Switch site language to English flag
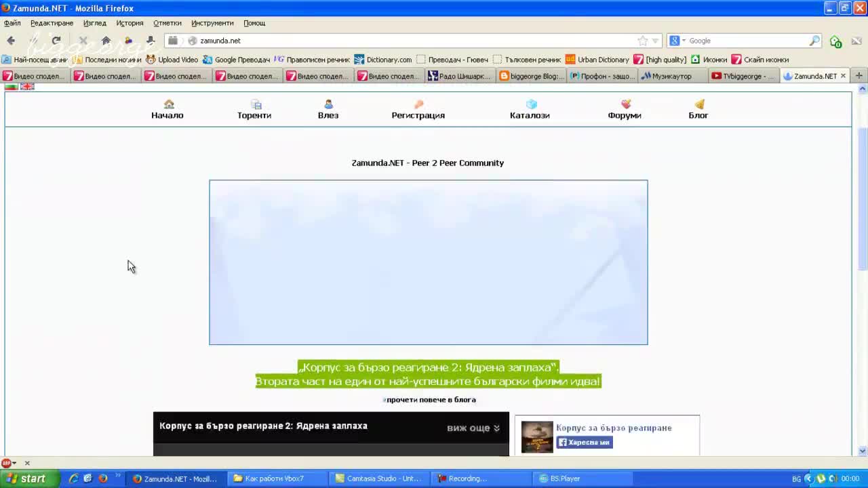Image resolution: width=868 pixels, height=488 pixels. (27, 87)
